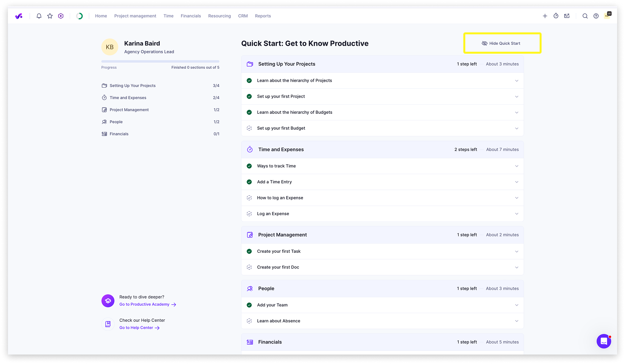The width and height of the screenshot is (625, 364).
Task: Click the plus icon to add new
Action: click(x=545, y=16)
